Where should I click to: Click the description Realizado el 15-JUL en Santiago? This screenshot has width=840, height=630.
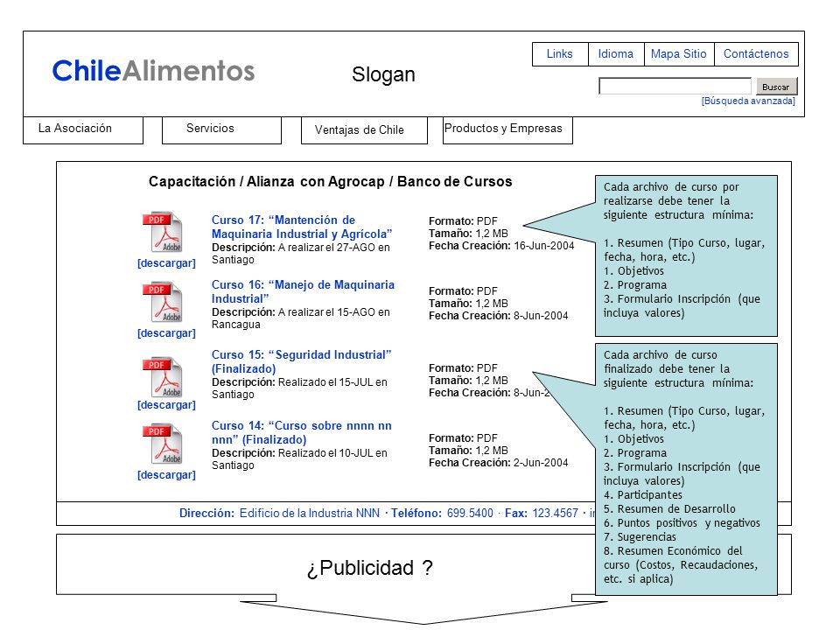point(299,388)
